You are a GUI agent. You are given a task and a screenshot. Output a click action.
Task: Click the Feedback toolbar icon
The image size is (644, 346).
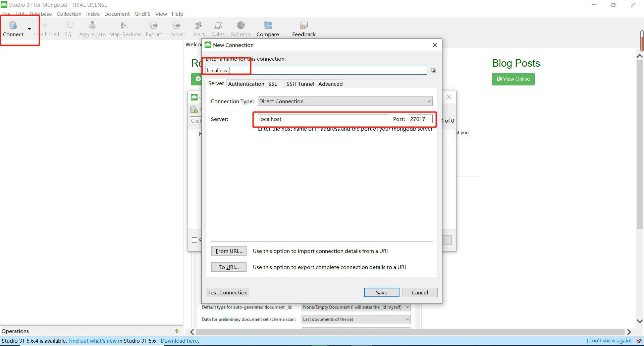(304, 29)
